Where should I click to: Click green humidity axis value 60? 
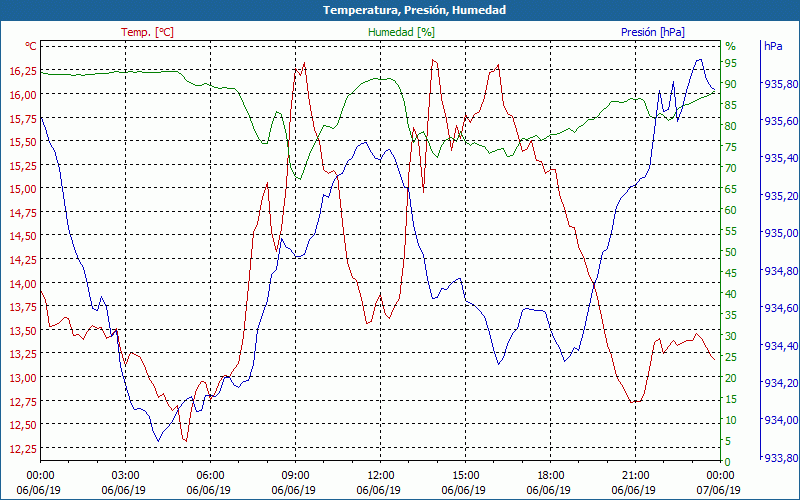tap(731, 210)
